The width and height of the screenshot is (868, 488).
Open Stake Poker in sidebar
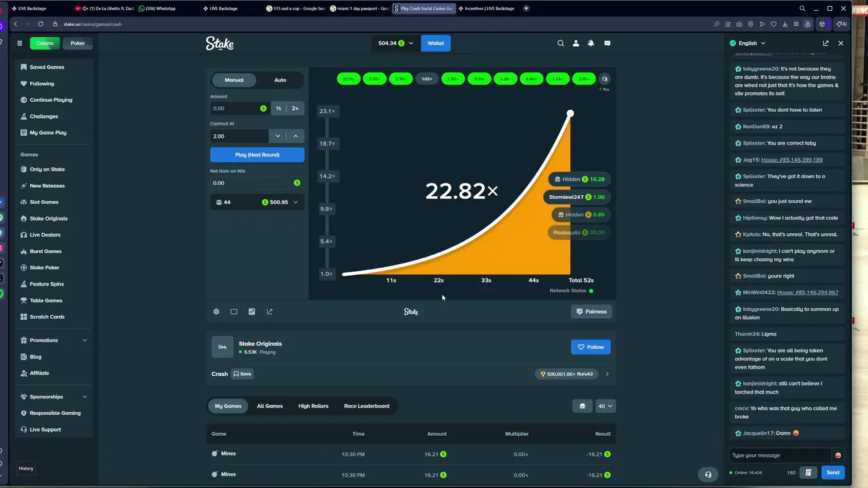click(44, 268)
